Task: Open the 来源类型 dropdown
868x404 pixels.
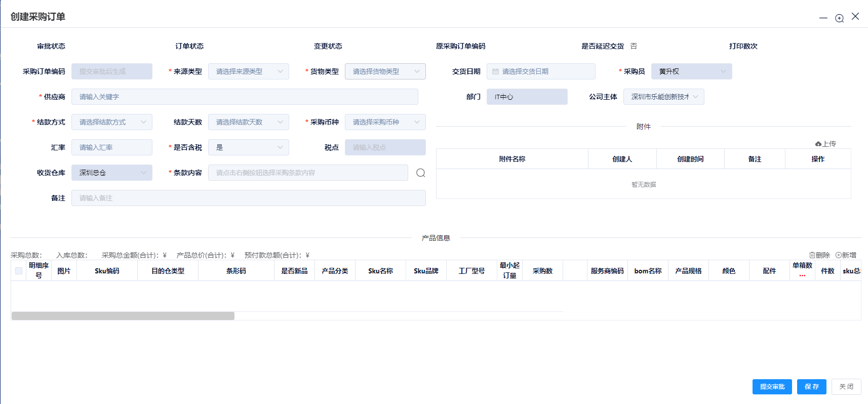Action: click(x=249, y=72)
